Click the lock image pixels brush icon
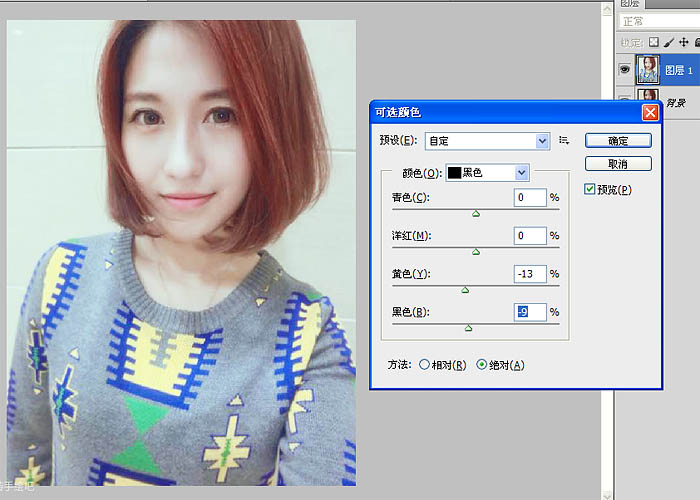Screen dimensions: 700x500 (x=668, y=42)
